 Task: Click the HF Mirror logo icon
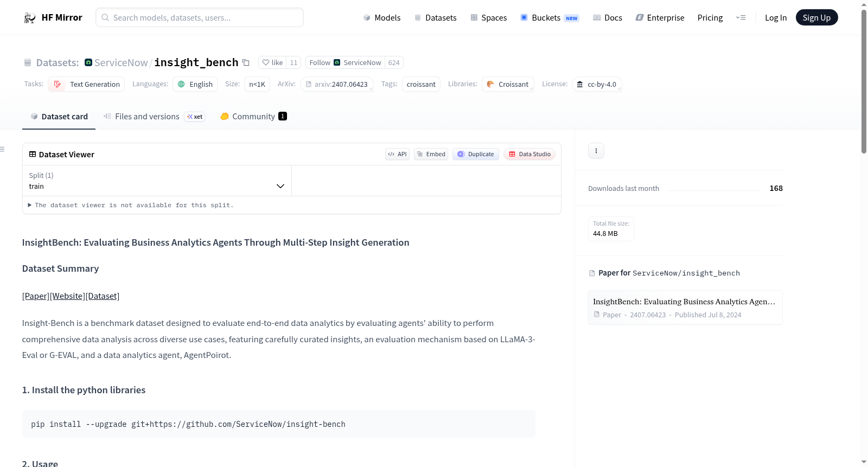[x=30, y=18]
